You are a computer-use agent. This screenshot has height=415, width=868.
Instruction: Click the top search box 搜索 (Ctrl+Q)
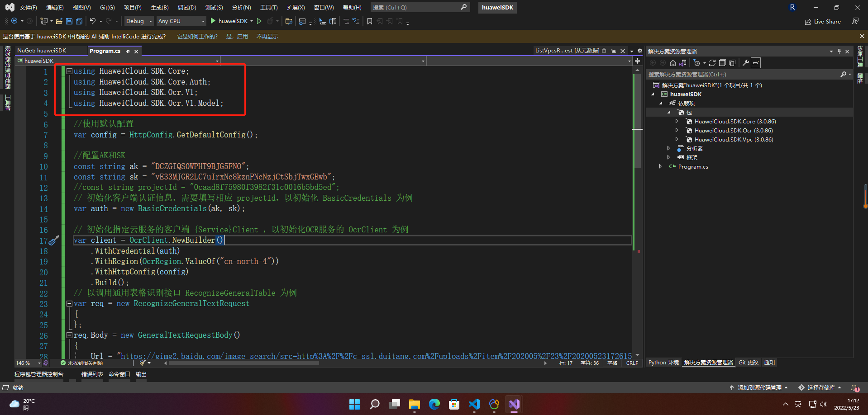coord(420,8)
